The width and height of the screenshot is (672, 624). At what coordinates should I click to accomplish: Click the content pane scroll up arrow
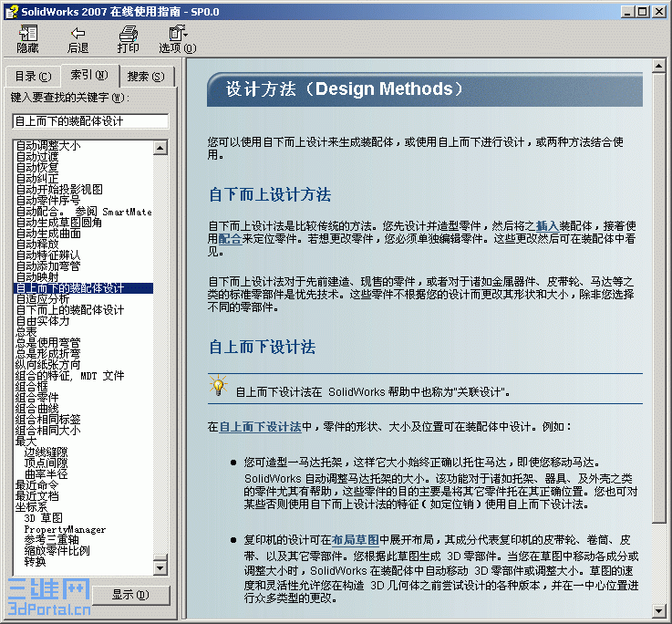point(658,66)
